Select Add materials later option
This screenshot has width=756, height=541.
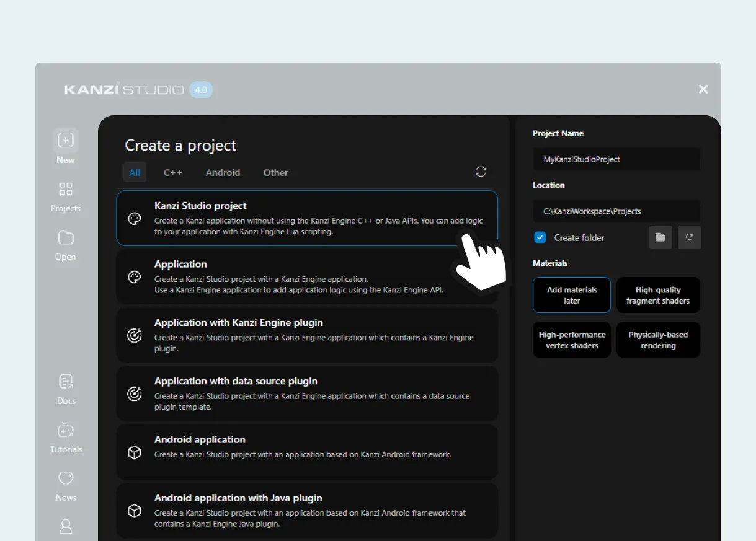(x=572, y=295)
